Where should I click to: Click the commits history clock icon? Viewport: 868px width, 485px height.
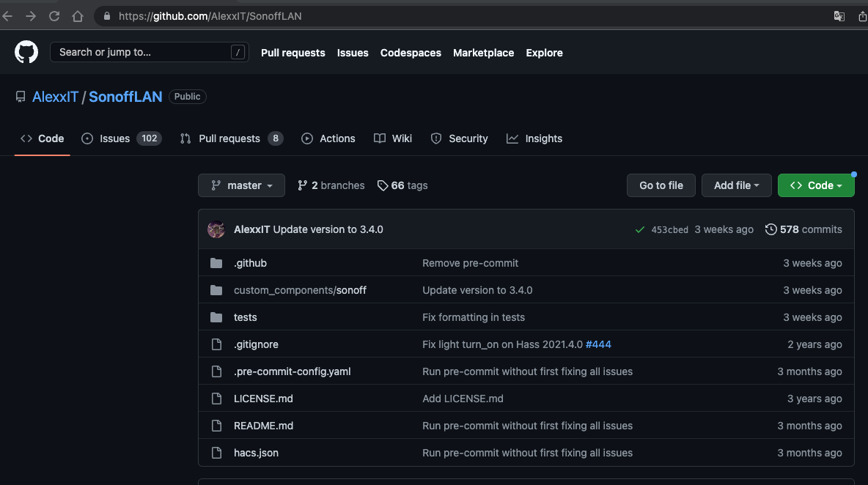pyautogui.click(x=770, y=229)
